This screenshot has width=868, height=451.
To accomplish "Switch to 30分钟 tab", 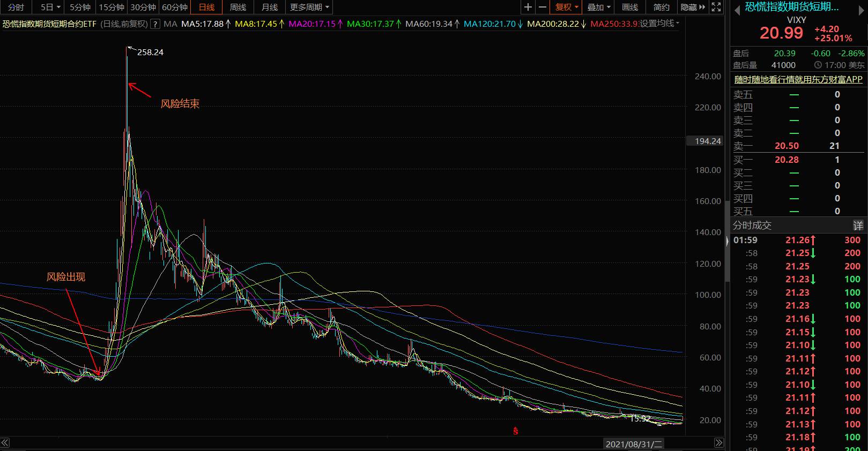I will pyautogui.click(x=143, y=7).
